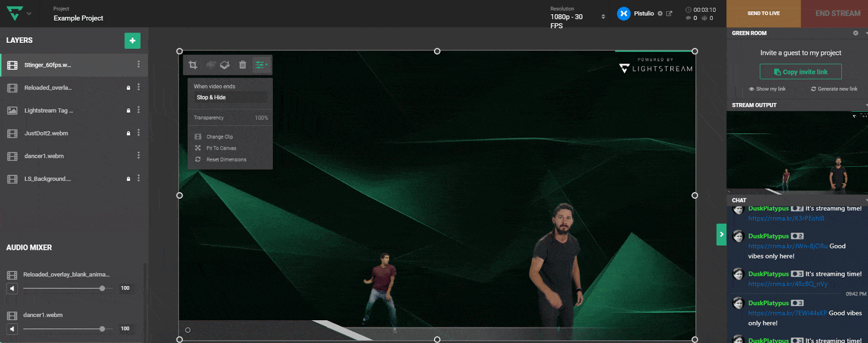
Task: Open chat link rnma.kr/48cBQ_nVy
Action: 788,284
